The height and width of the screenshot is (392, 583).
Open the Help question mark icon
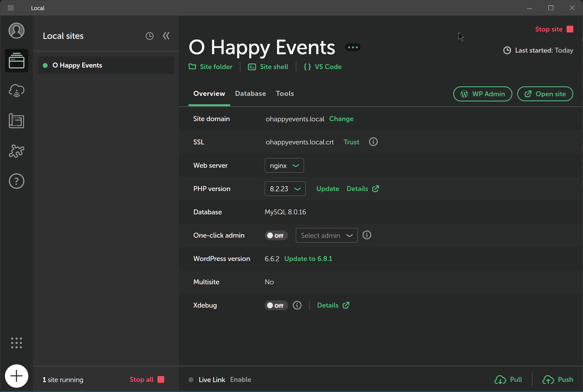click(x=16, y=181)
